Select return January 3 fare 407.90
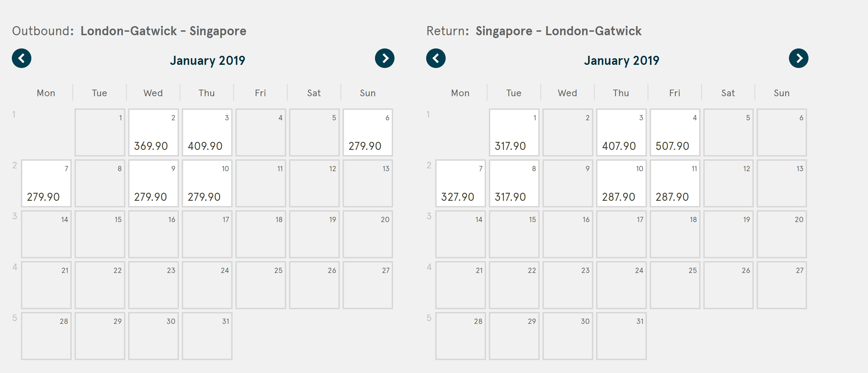 [x=621, y=133]
